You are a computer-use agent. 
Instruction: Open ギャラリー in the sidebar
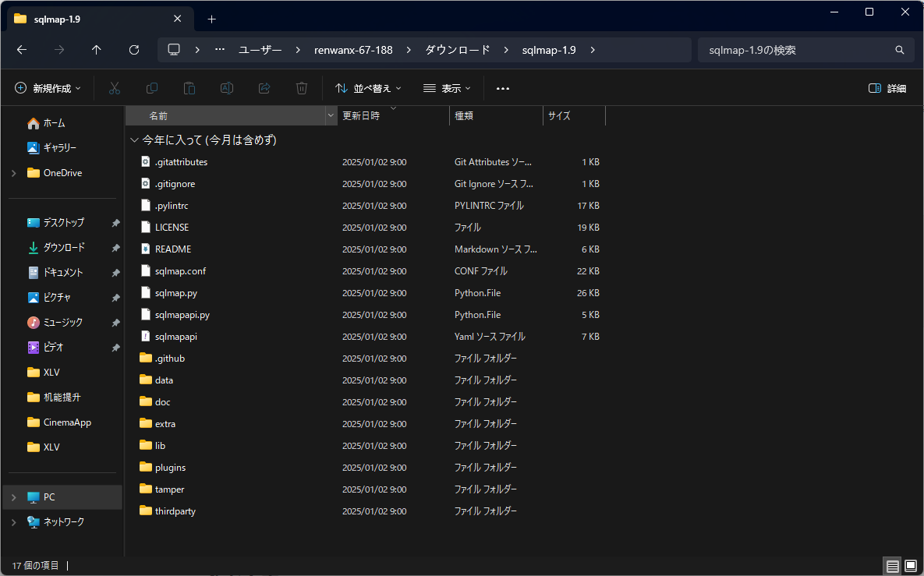[59, 148]
